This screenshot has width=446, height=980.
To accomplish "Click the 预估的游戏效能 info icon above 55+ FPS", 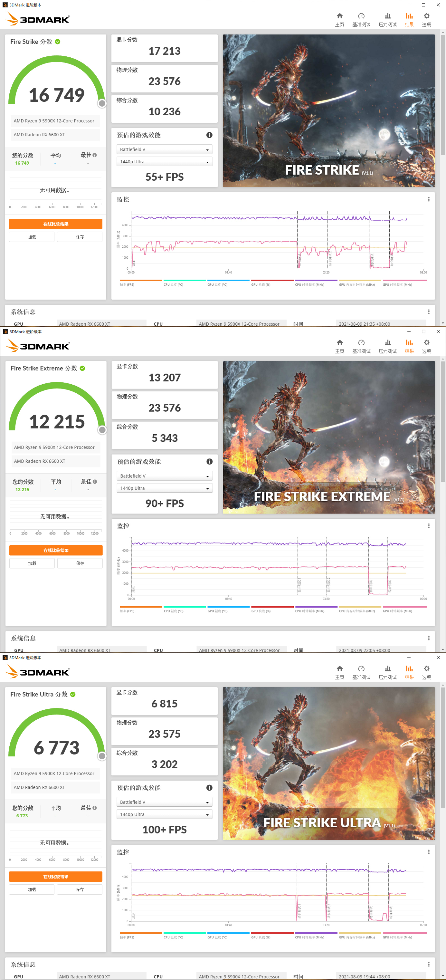I will pyautogui.click(x=209, y=135).
